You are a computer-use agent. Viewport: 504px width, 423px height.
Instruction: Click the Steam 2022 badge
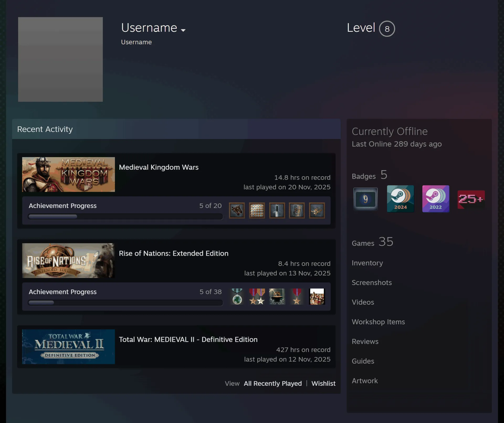(436, 199)
